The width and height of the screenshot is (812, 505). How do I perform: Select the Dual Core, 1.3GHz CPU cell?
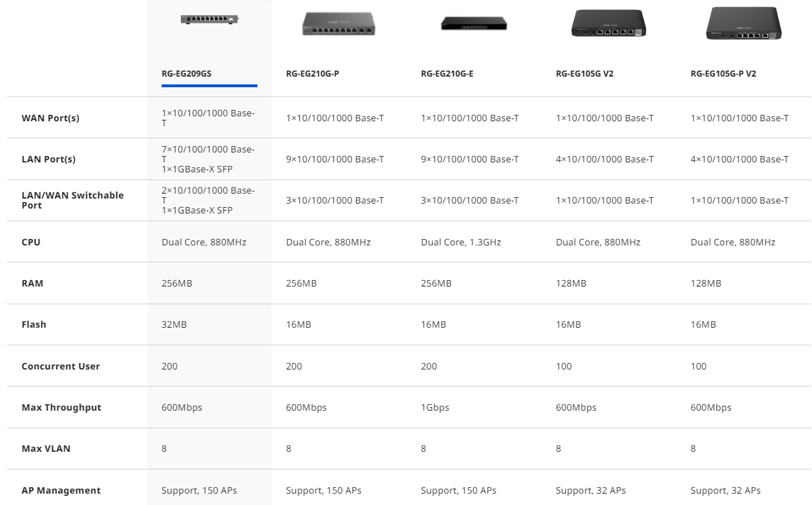(461, 242)
